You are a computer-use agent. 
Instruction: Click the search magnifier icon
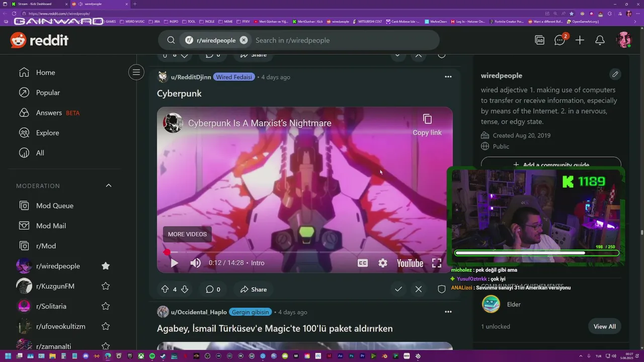coord(171,40)
